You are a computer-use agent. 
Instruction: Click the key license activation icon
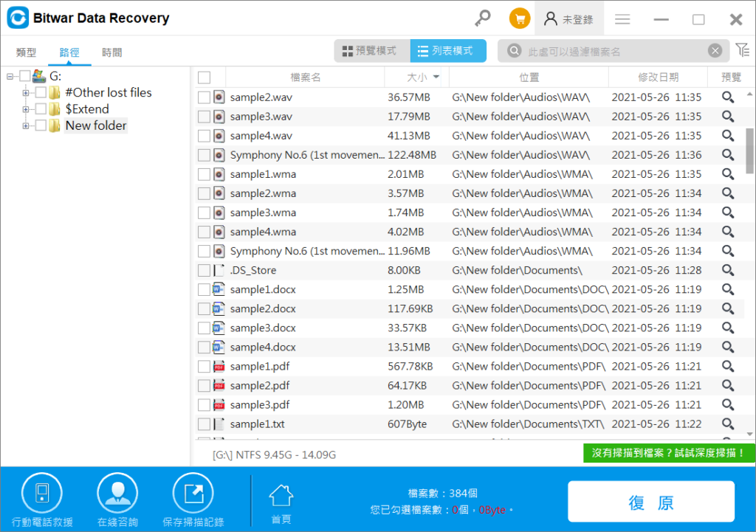pyautogui.click(x=483, y=18)
